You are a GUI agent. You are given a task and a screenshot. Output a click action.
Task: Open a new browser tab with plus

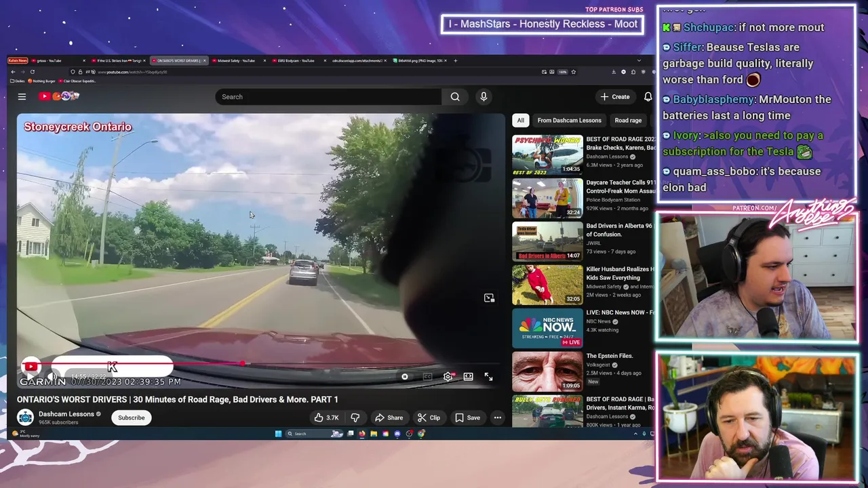point(456,61)
